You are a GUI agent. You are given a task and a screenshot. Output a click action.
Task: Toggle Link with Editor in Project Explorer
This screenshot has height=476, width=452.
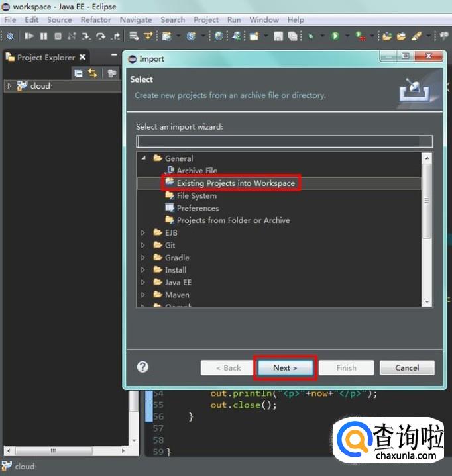(x=93, y=73)
